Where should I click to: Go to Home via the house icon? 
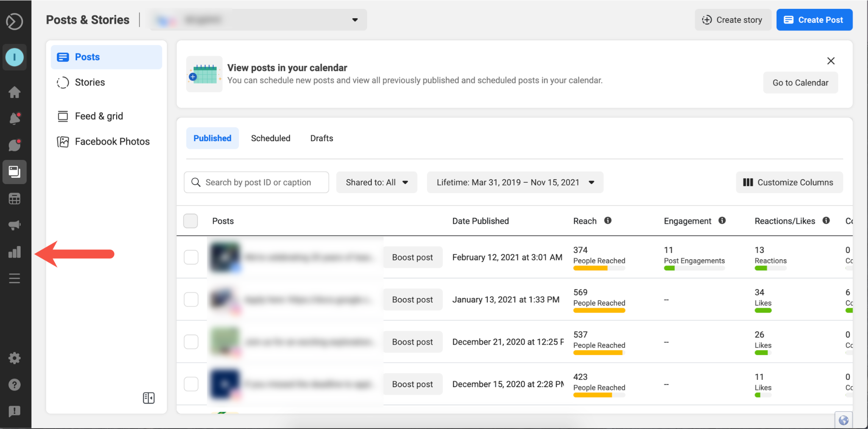pyautogui.click(x=14, y=92)
